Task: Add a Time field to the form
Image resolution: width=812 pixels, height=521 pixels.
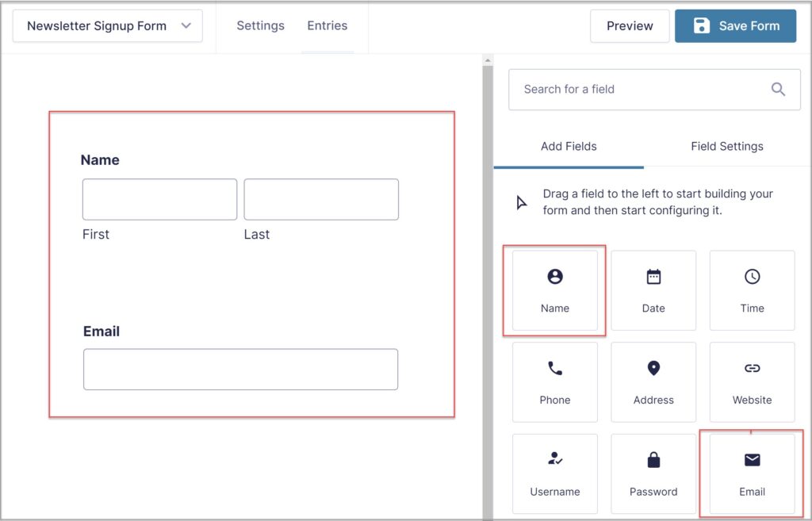Action: click(x=752, y=289)
